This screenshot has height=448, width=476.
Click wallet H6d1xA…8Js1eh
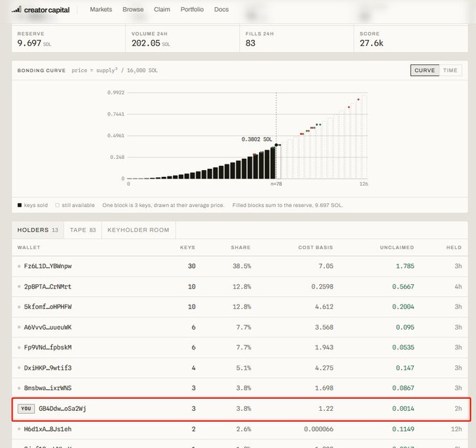tap(48, 429)
